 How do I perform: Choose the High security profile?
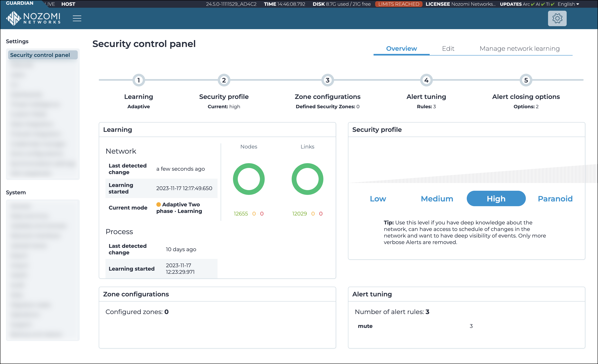[496, 198]
